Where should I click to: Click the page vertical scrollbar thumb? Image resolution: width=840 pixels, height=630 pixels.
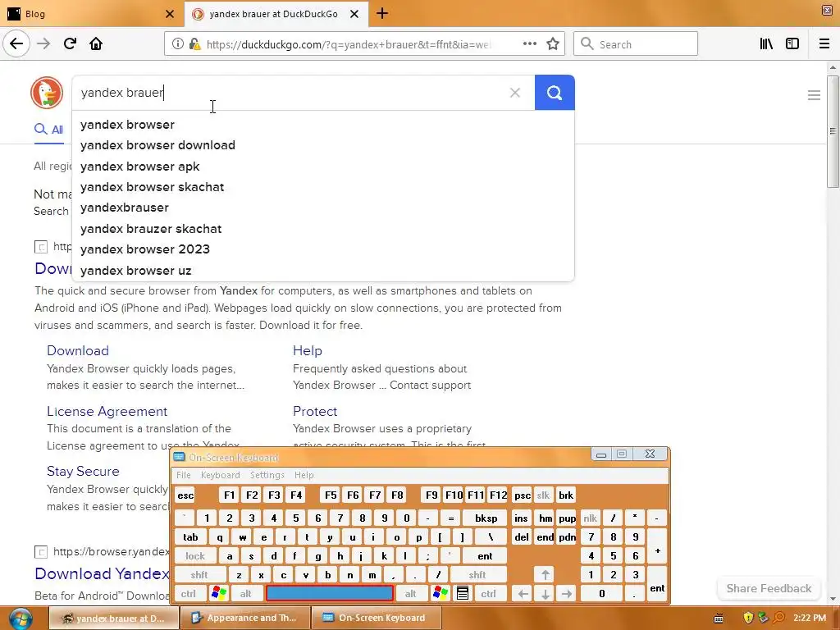tap(833, 131)
